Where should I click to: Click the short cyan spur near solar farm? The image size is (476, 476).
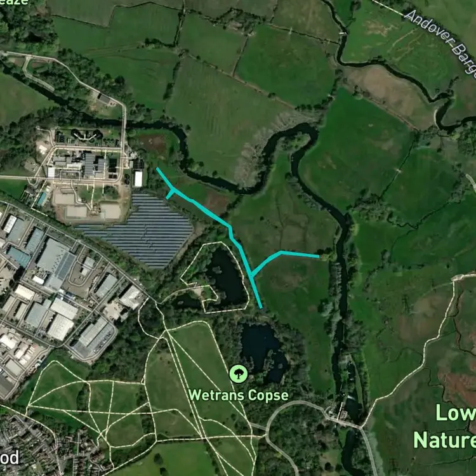click(x=169, y=195)
